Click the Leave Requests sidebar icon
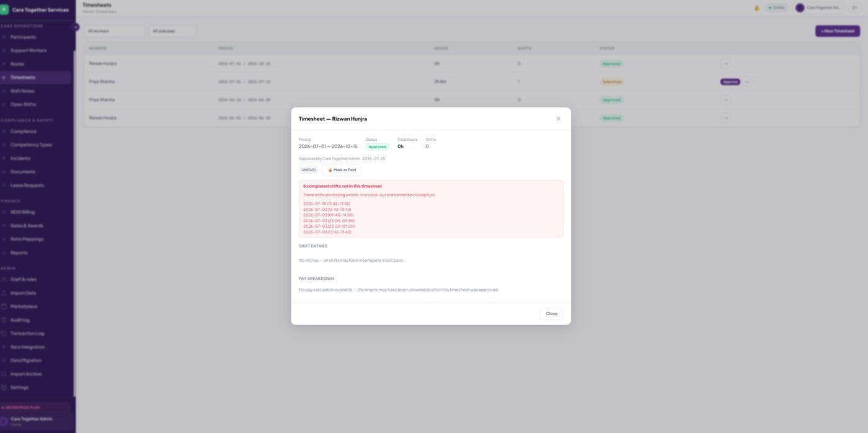The width and height of the screenshot is (868, 433). 4,185
